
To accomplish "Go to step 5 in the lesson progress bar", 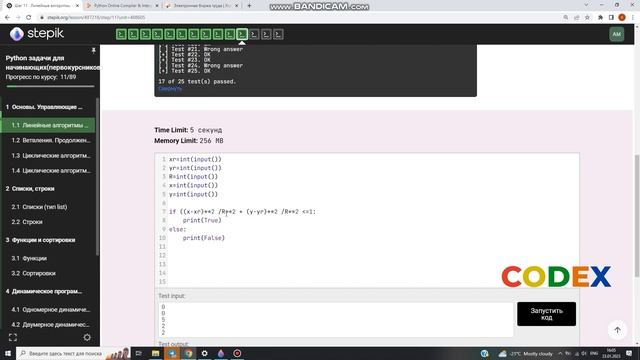I will pos(169,34).
